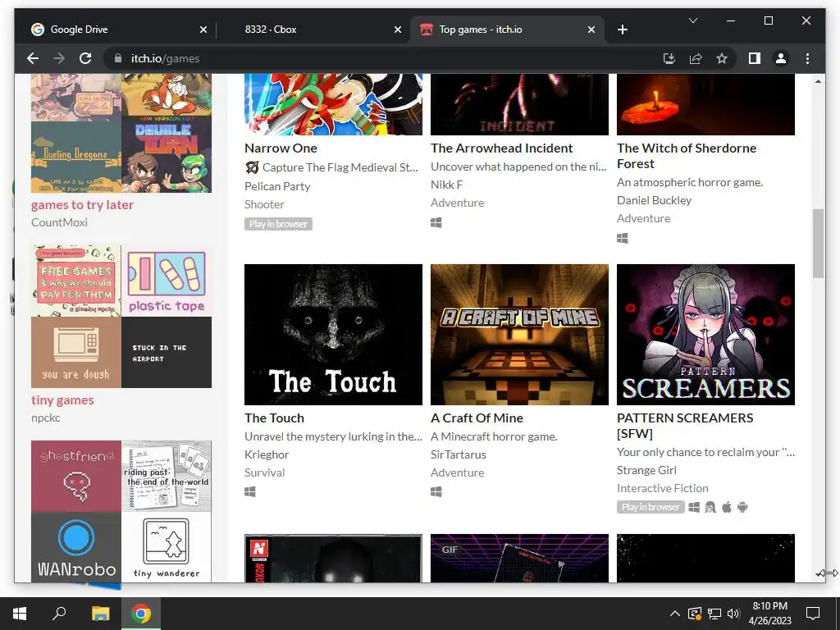
Task: Click the volume speaker tray icon
Action: (733, 614)
